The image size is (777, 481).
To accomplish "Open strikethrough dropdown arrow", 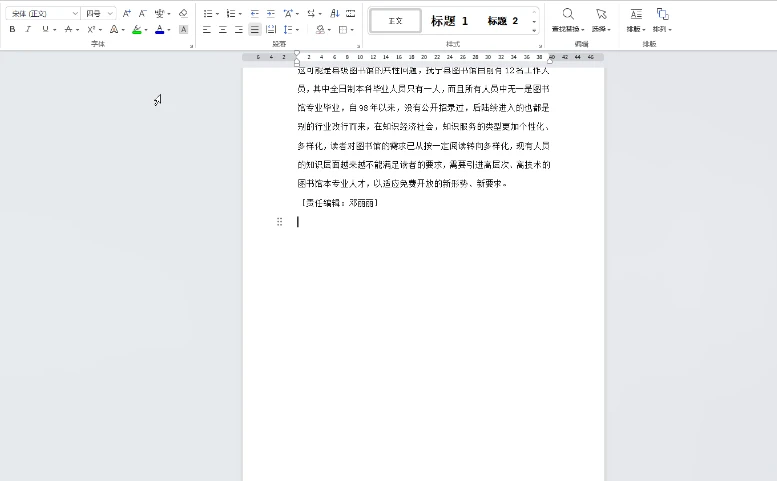I will 78,30.
